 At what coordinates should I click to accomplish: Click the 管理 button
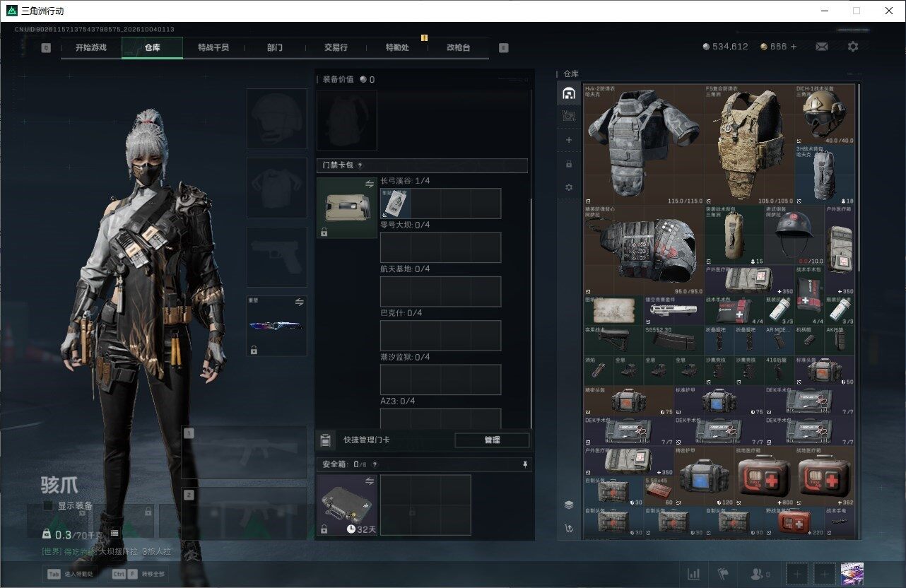click(x=492, y=440)
